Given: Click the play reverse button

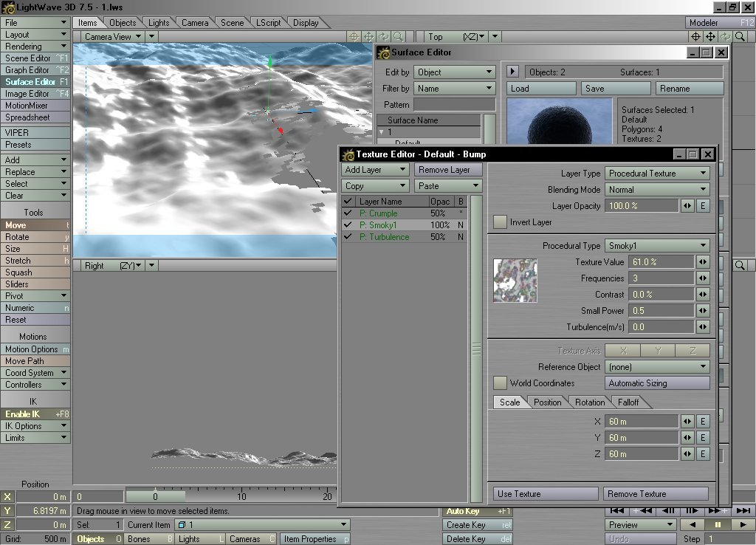Looking at the screenshot, I should pyautogui.click(x=693, y=525).
